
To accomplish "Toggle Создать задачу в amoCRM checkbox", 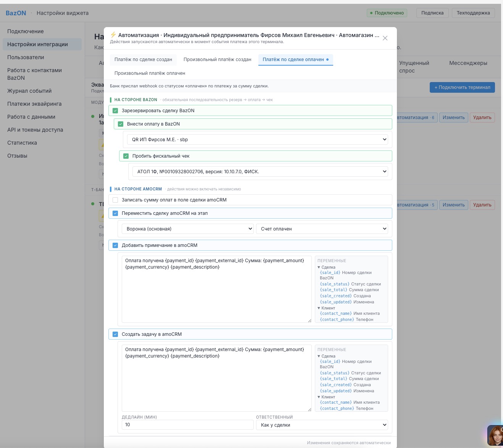I will 115,334.
